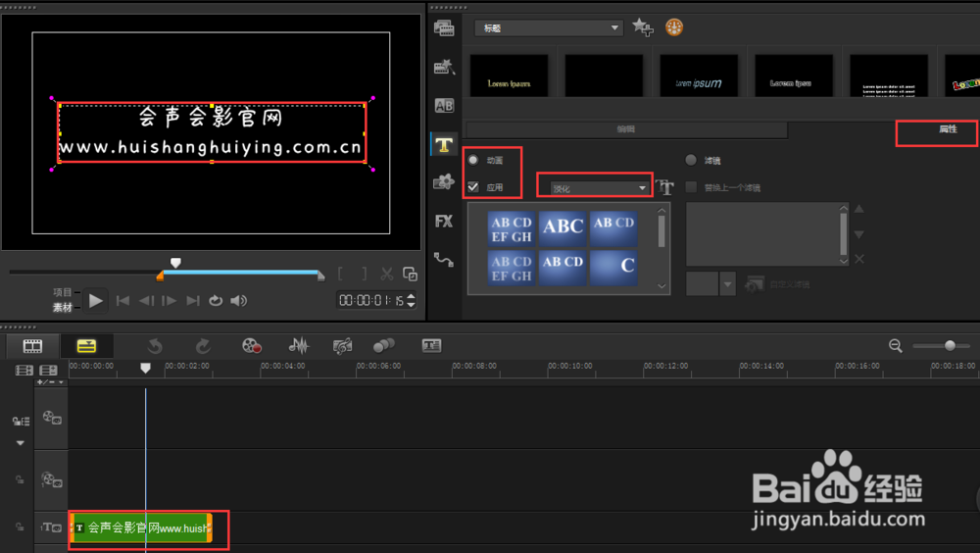Open the Graphic library panel

tap(444, 182)
